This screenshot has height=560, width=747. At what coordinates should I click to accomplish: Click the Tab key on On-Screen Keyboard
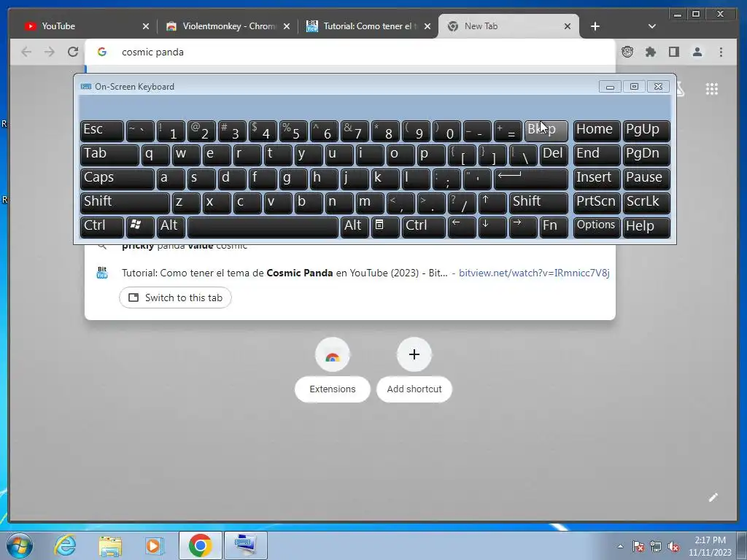(109, 155)
